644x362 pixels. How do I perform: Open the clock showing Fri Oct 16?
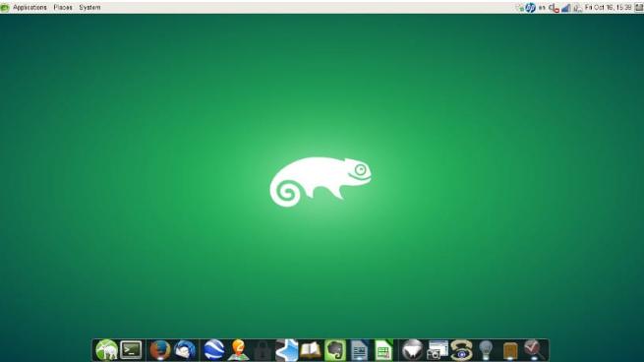point(609,8)
